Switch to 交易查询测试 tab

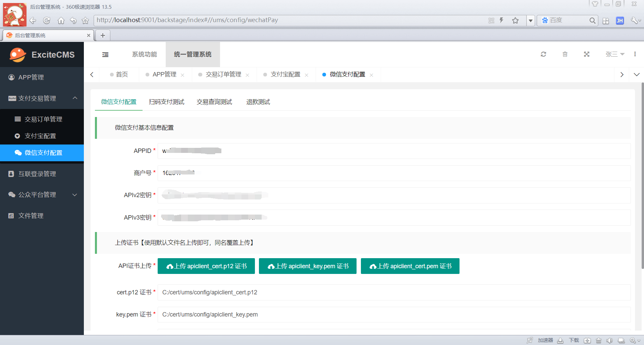[x=214, y=102]
